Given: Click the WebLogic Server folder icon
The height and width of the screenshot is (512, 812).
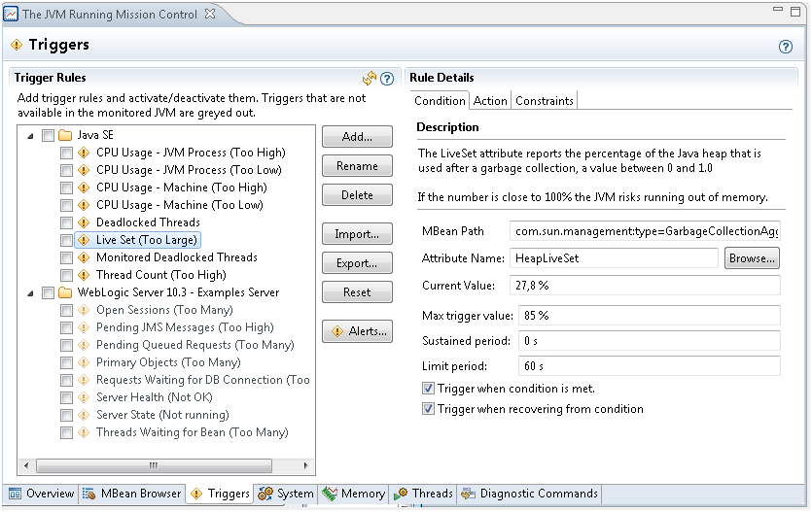Looking at the screenshot, I should [x=65, y=292].
